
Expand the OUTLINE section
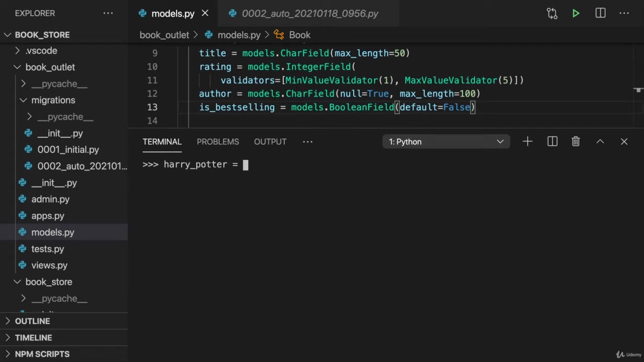pos(32,321)
